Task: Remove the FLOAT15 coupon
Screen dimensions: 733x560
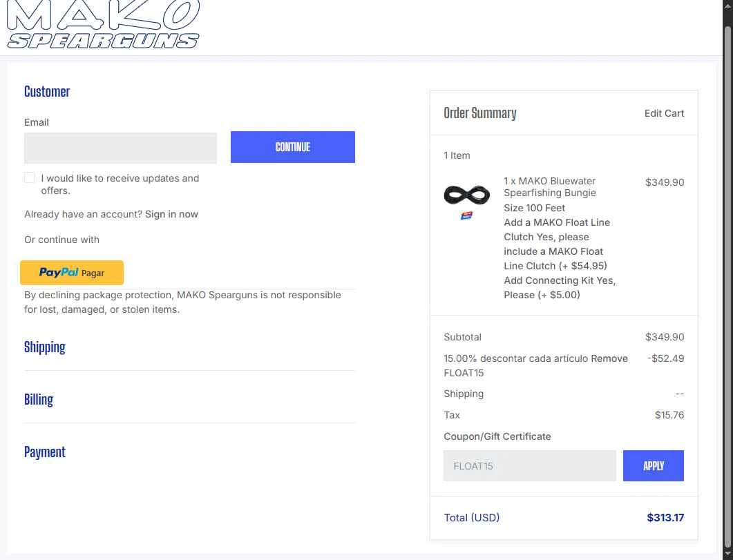Action: click(609, 358)
